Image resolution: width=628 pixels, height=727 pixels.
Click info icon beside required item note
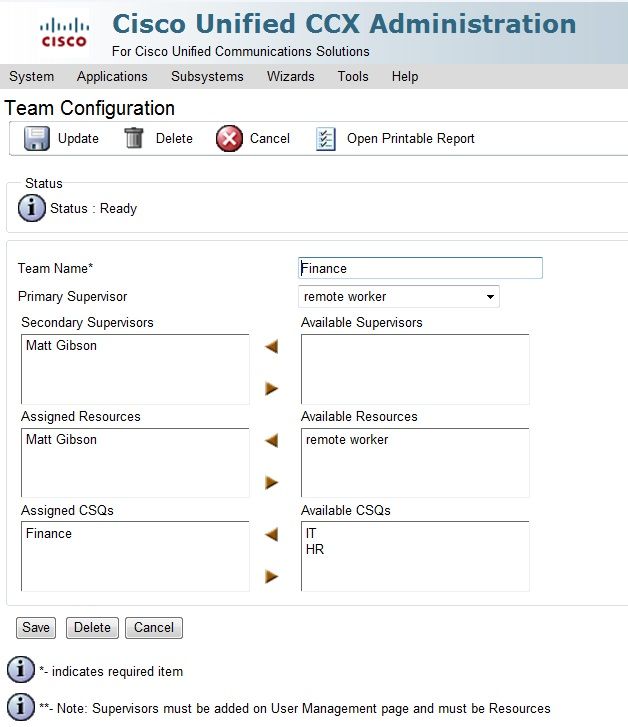[x=21, y=670]
